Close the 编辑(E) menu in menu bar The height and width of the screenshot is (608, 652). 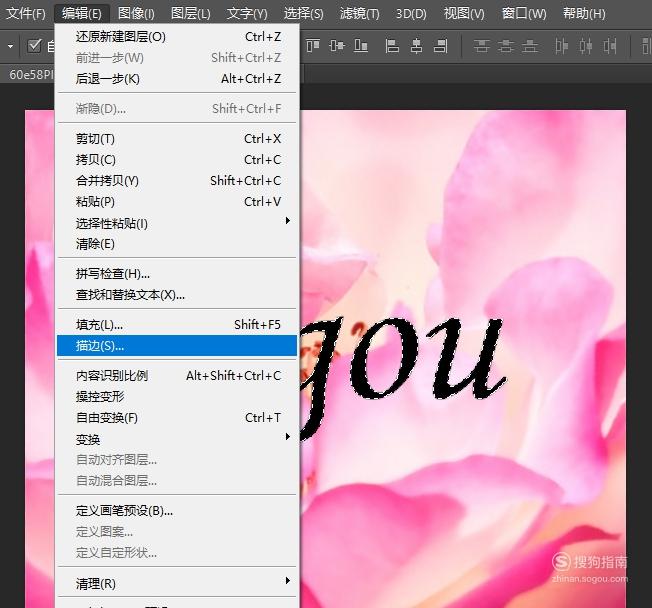(82, 14)
